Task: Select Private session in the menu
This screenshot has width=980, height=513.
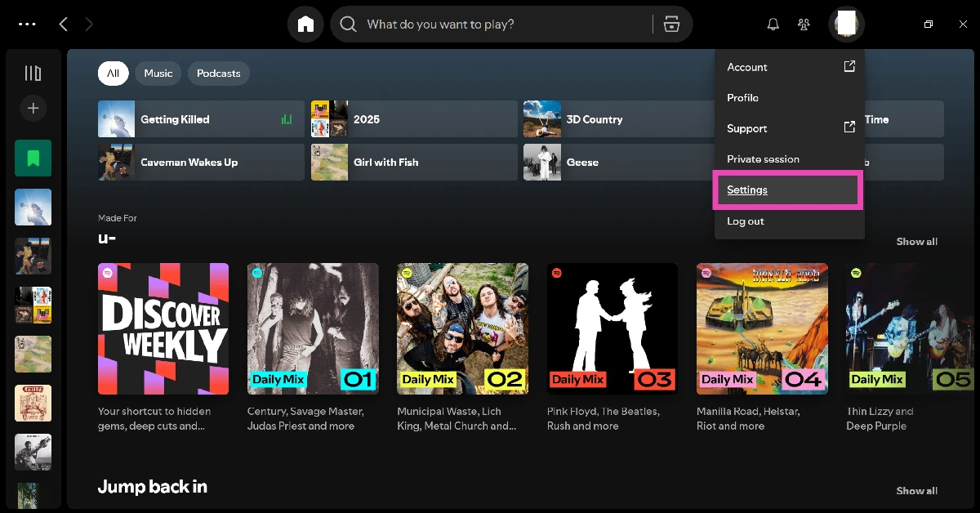Action: (763, 159)
